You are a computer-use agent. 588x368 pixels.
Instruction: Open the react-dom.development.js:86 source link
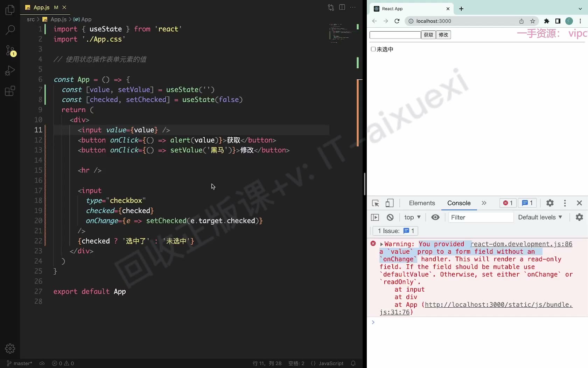(522, 244)
